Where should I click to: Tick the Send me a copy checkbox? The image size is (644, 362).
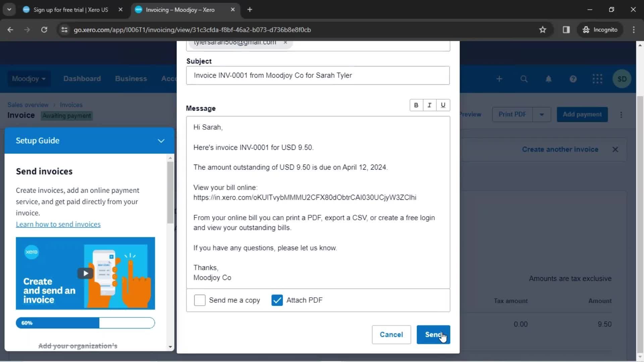pos(200,300)
